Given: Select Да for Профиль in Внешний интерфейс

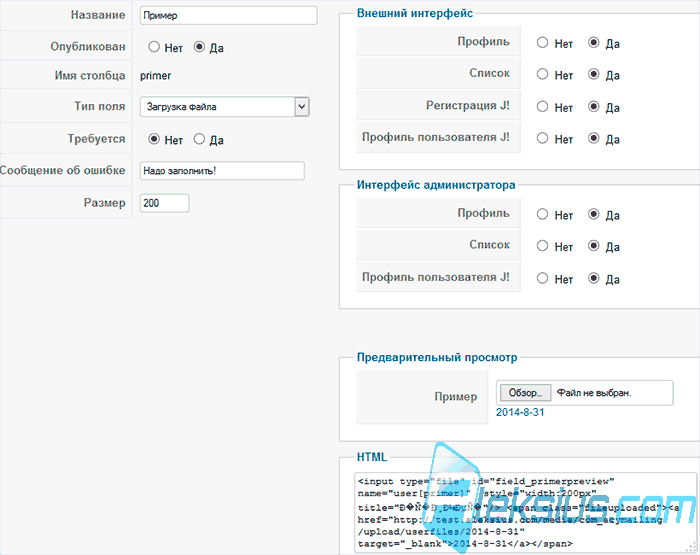Looking at the screenshot, I should [x=593, y=42].
